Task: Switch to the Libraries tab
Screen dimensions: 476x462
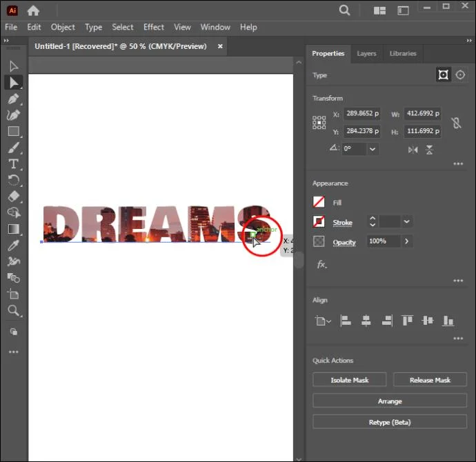Action: pos(403,53)
